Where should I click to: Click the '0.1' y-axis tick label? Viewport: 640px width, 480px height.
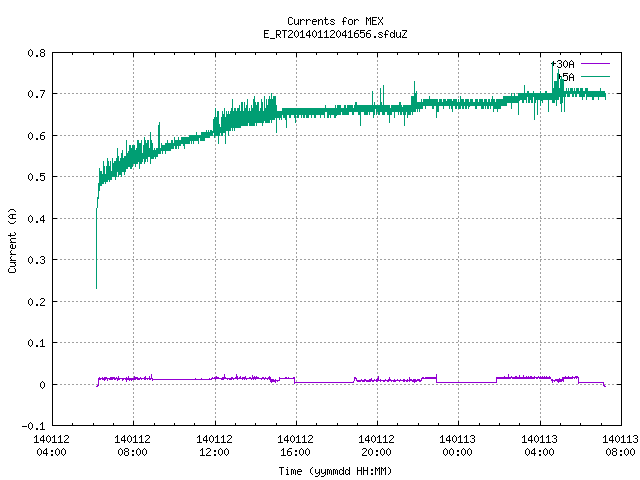click(36, 343)
